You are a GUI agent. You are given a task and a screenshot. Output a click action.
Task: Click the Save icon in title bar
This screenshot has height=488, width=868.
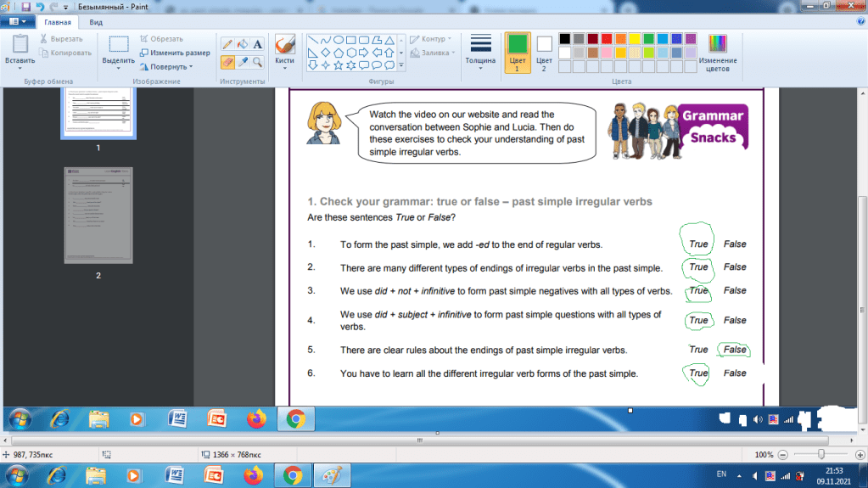(x=25, y=6)
